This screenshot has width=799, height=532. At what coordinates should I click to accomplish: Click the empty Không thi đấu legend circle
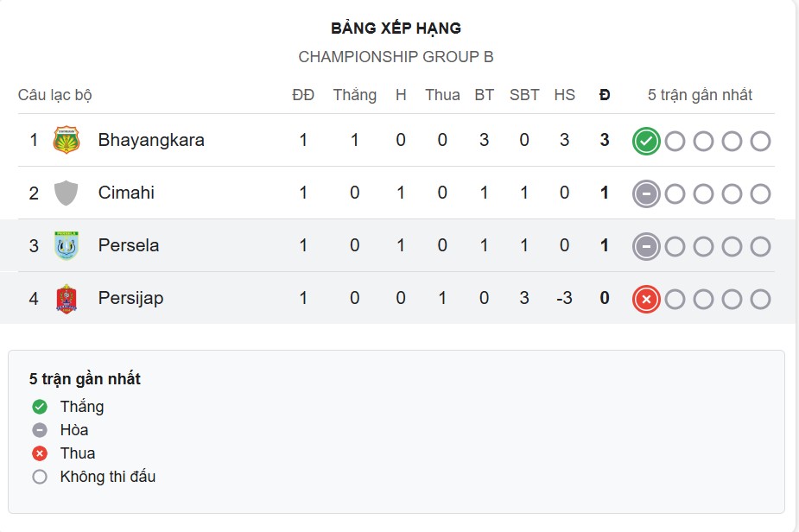click(x=39, y=477)
